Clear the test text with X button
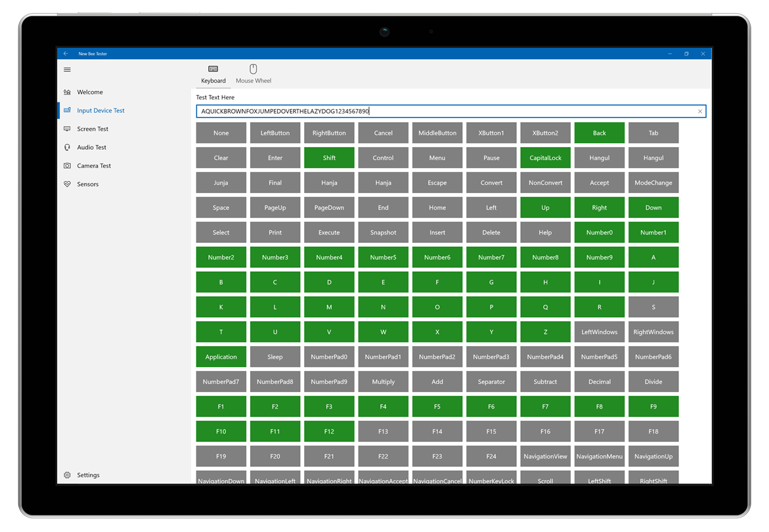 pos(700,111)
